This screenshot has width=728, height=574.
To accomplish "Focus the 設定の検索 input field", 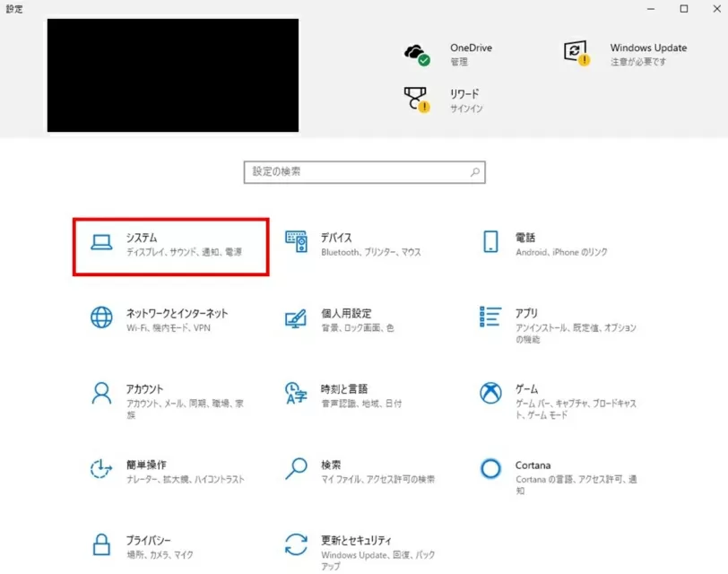I will (365, 172).
